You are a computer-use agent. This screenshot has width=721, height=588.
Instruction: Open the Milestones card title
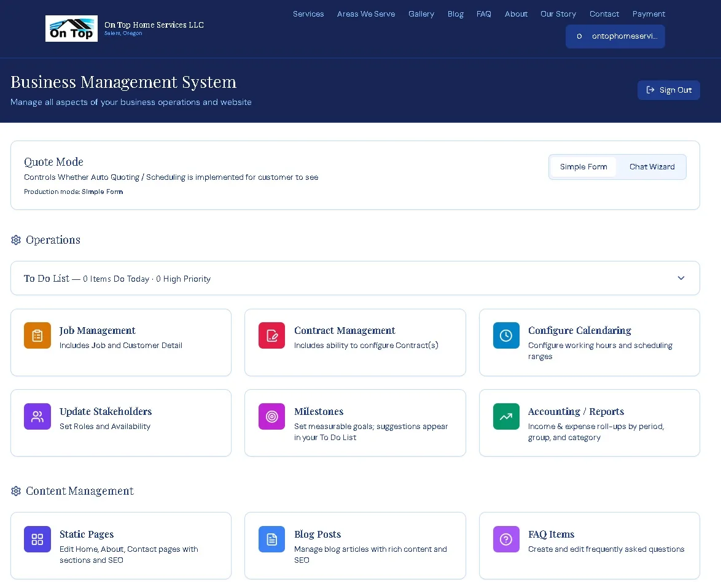coord(319,411)
